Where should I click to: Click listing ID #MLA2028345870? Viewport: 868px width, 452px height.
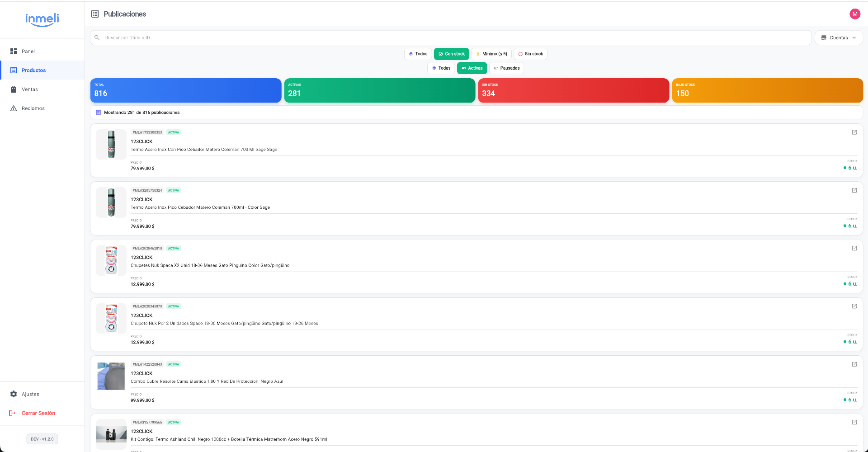(x=147, y=306)
